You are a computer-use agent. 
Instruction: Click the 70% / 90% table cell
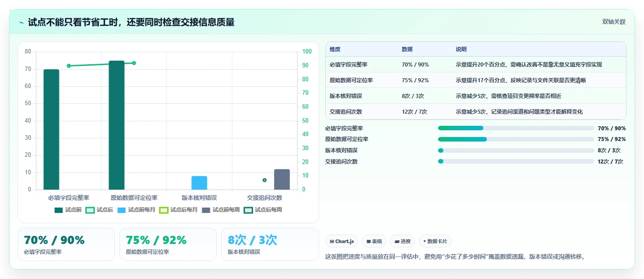tap(415, 65)
